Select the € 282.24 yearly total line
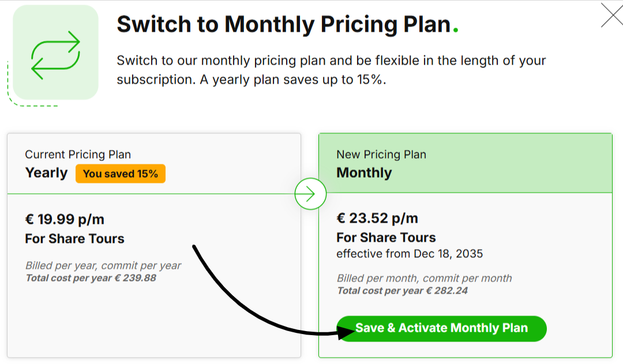The height and width of the screenshot is (364, 623). (402, 291)
